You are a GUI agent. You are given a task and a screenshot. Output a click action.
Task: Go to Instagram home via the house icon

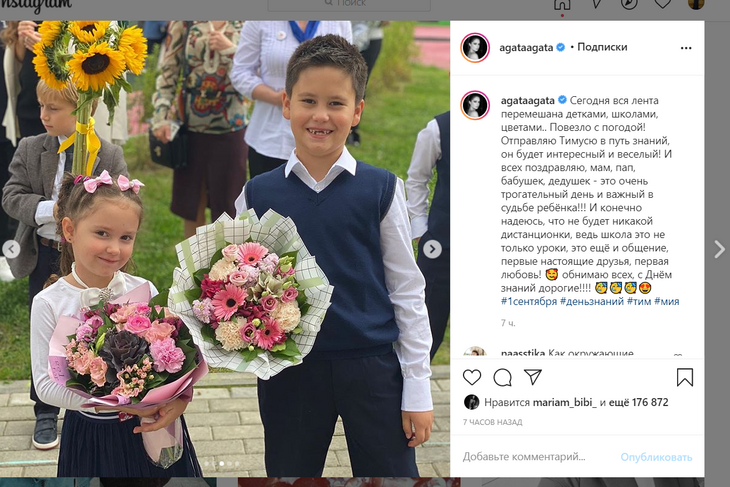coord(562,4)
